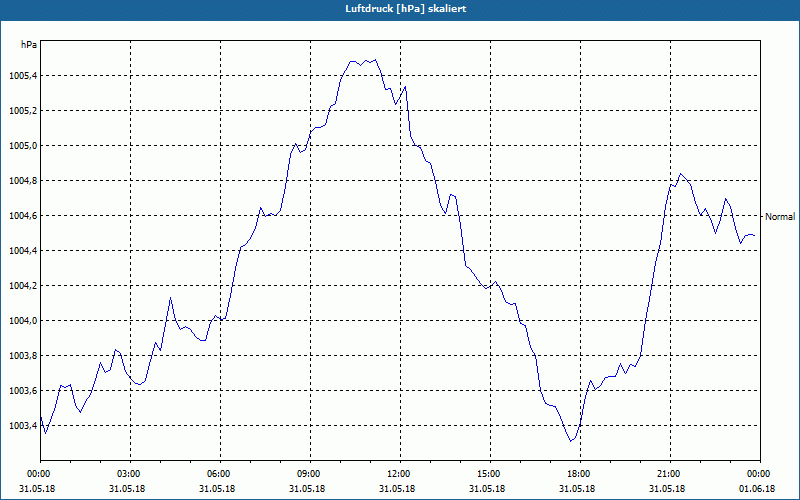Viewport: 800px width, 500px height.
Task: Click the 15:00 time axis label
Action: (x=490, y=474)
